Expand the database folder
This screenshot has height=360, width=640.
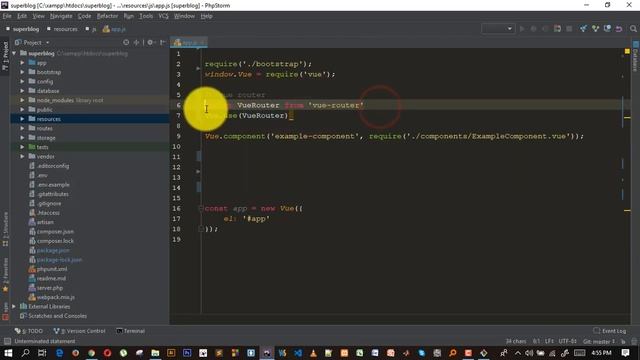(22, 91)
